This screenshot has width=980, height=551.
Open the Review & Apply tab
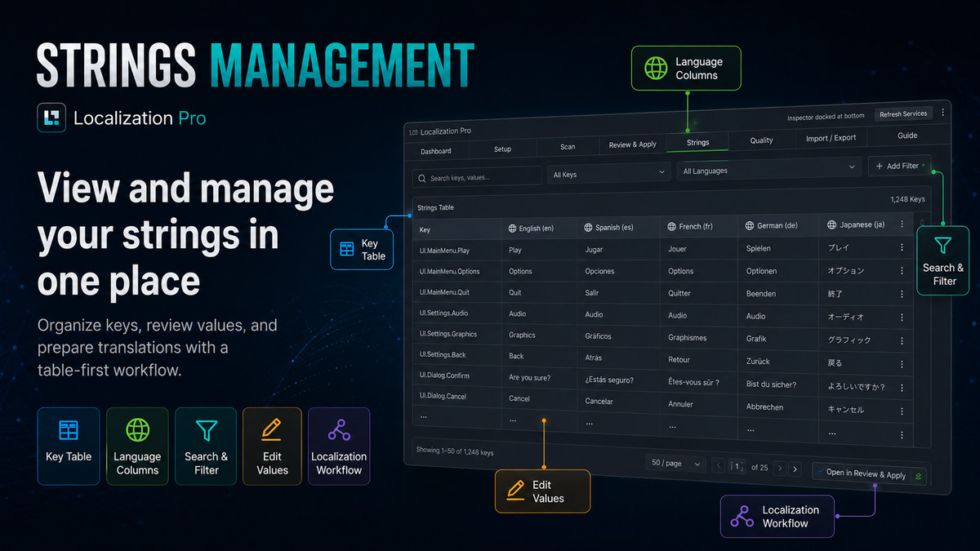(x=633, y=144)
